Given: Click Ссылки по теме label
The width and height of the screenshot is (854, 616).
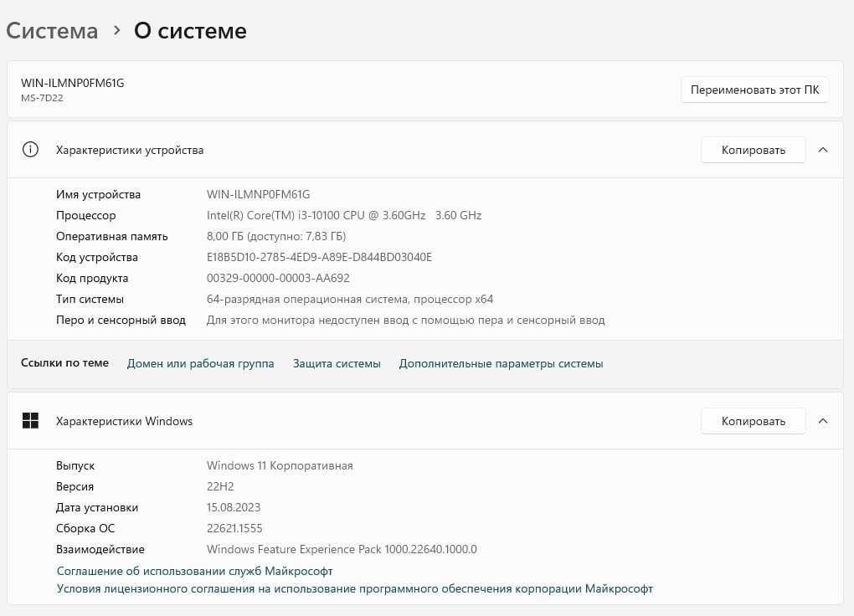Looking at the screenshot, I should pos(64,362).
